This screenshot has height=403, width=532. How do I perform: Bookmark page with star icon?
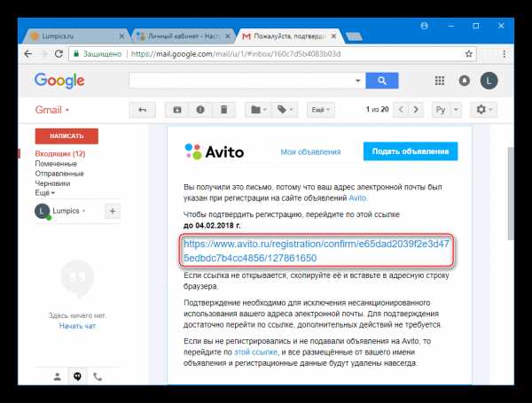pos(468,54)
